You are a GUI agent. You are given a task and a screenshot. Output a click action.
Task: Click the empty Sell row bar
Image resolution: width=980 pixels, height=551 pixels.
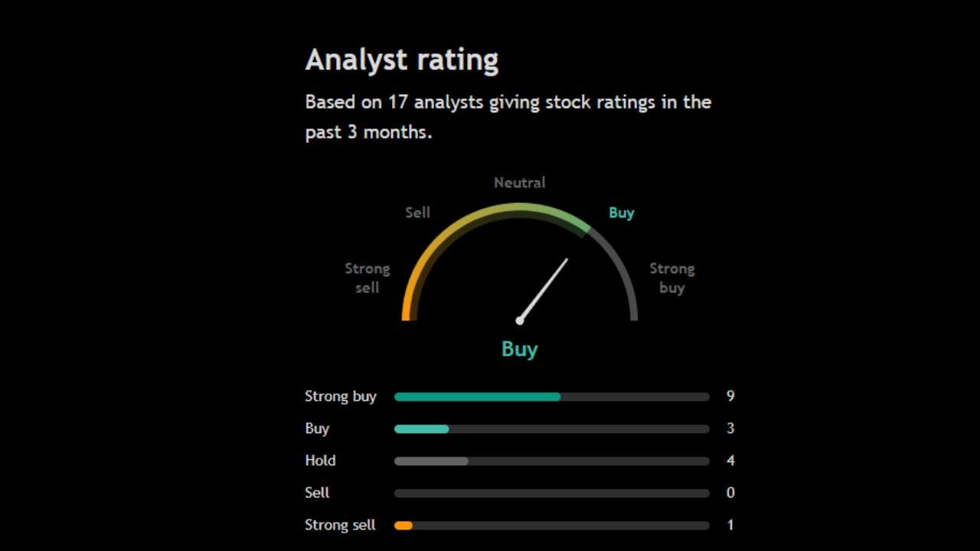tap(551, 493)
